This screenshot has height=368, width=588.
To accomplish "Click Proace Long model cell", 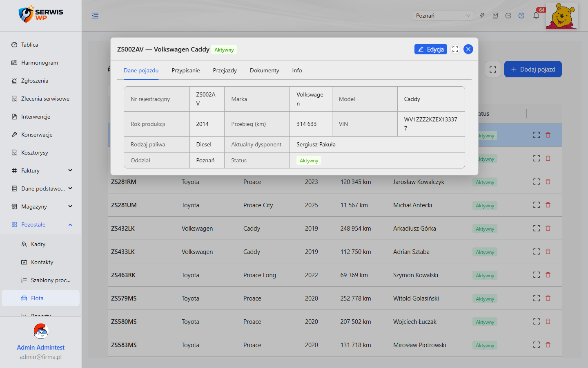I will tap(260, 275).
